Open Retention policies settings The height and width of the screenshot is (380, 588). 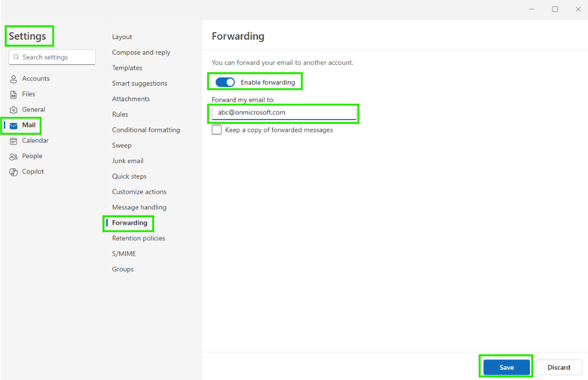[138, 239]
